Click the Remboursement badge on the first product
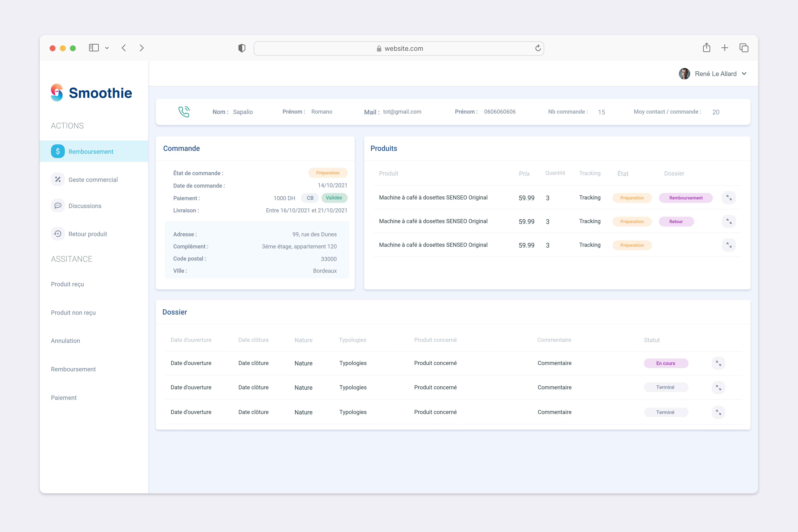798x532 pixels. pos(686,197)
